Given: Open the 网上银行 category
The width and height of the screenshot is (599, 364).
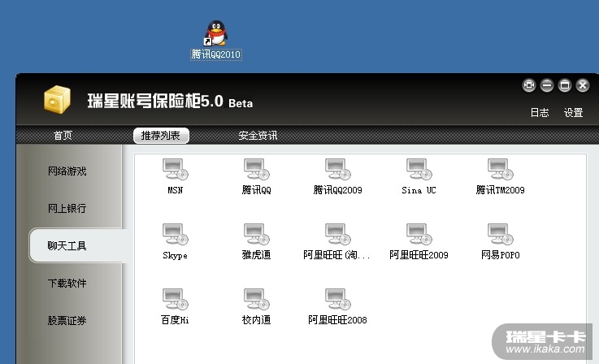Looking at the screenshot, I should (x=67, y=209).
